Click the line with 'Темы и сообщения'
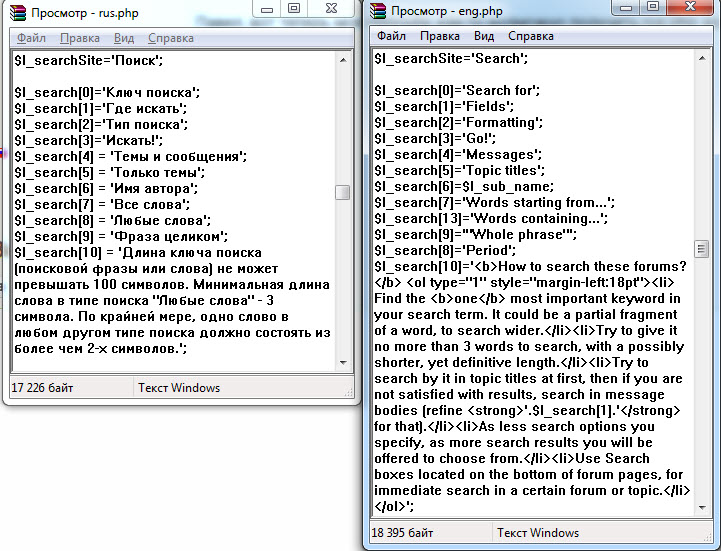Viewport: 721px width, 551px height. (x=131, y=156)
